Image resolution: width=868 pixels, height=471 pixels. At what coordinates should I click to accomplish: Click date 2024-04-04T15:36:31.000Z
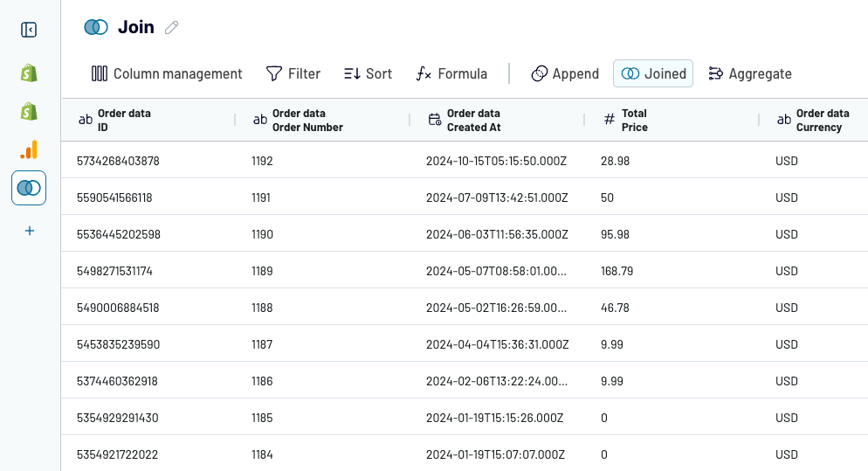[497, 344]
